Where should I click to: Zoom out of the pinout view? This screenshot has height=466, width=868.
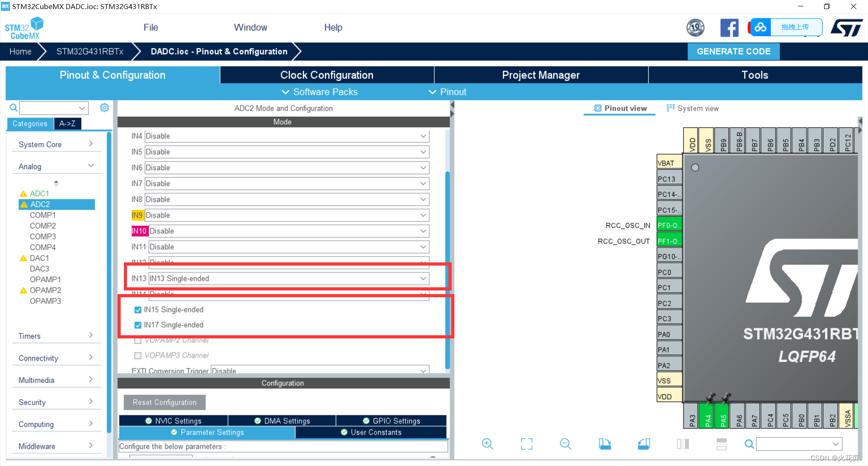point(566,444)
